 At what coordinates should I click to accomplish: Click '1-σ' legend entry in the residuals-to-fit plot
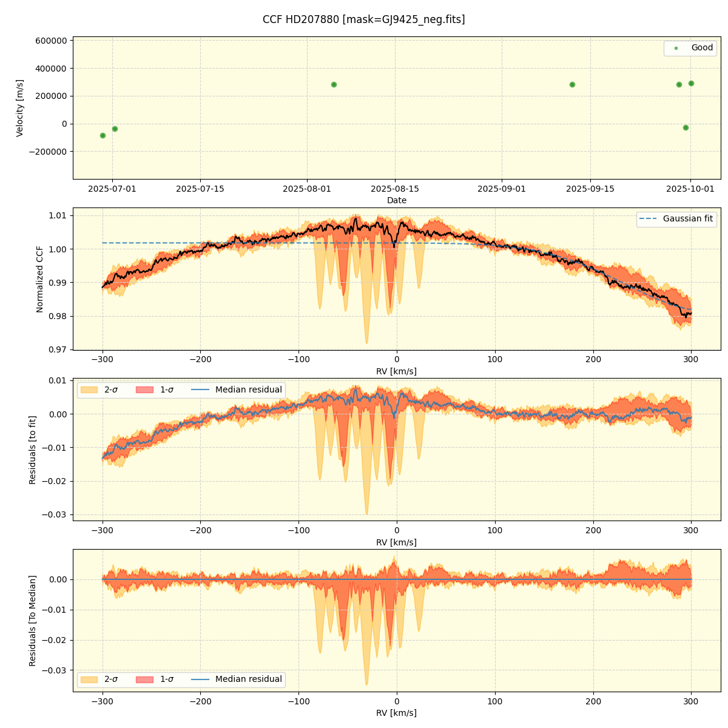pos(155,389)
